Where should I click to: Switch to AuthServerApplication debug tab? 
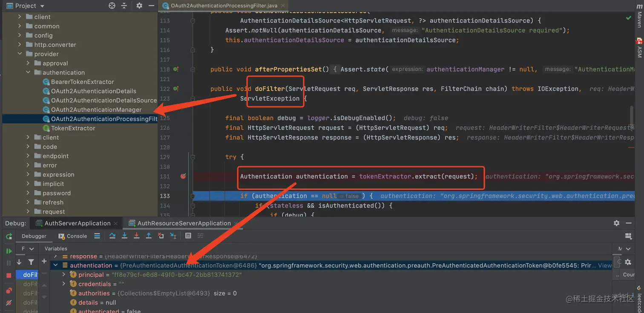coord(77,223)
